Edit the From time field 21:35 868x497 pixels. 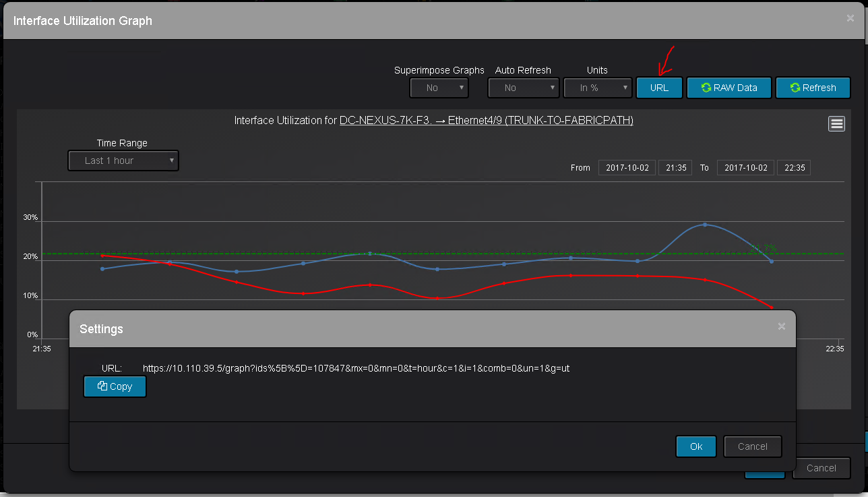[x=675, y=167]
